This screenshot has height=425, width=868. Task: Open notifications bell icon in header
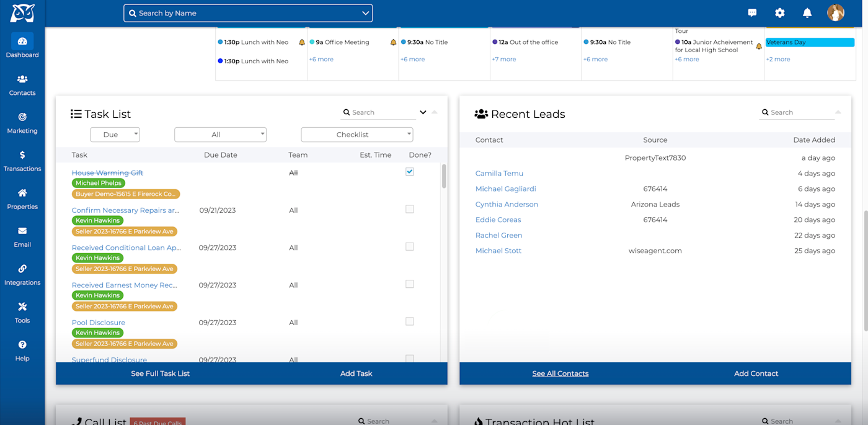coord(807,12)
